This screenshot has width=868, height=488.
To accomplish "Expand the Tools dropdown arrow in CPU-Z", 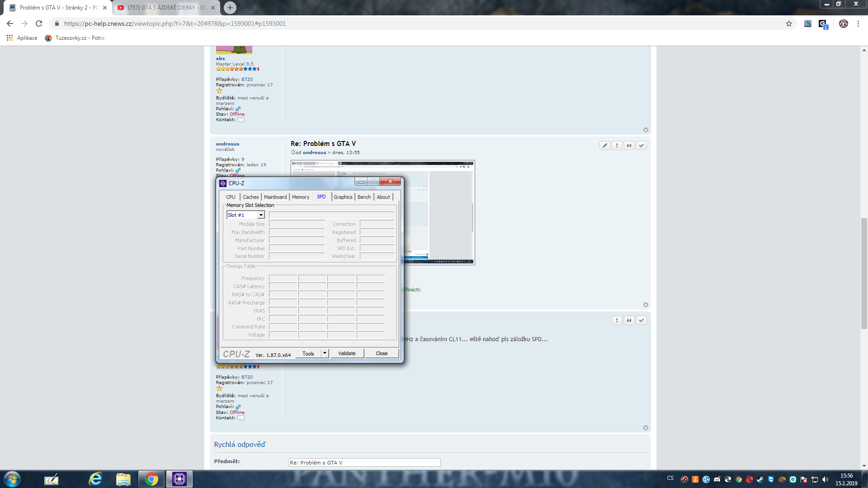I will tap(325, 353).
